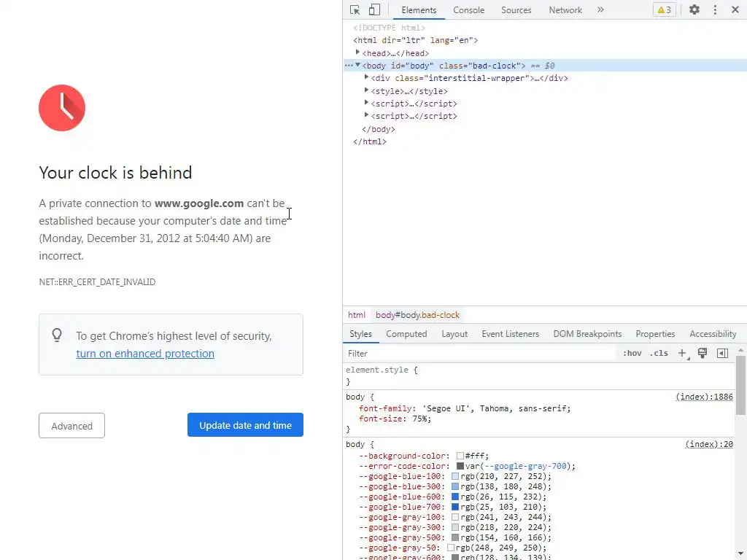Open the Network tab
Image resolution: width=747 pixels, height=560 pixels.
click(x=565, y=10)
